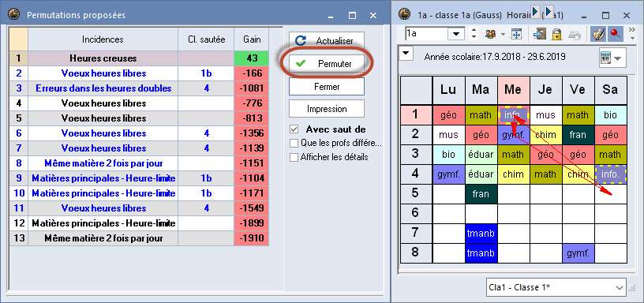Select 'éduar' lesson on Tuesday period 3
Image resolution: width=644 pixels, height=303 pixels.
[x=481, y=154]
